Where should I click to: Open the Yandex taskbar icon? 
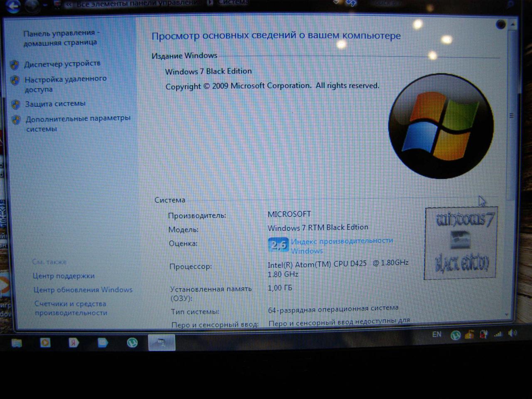(x=74, y=342)
